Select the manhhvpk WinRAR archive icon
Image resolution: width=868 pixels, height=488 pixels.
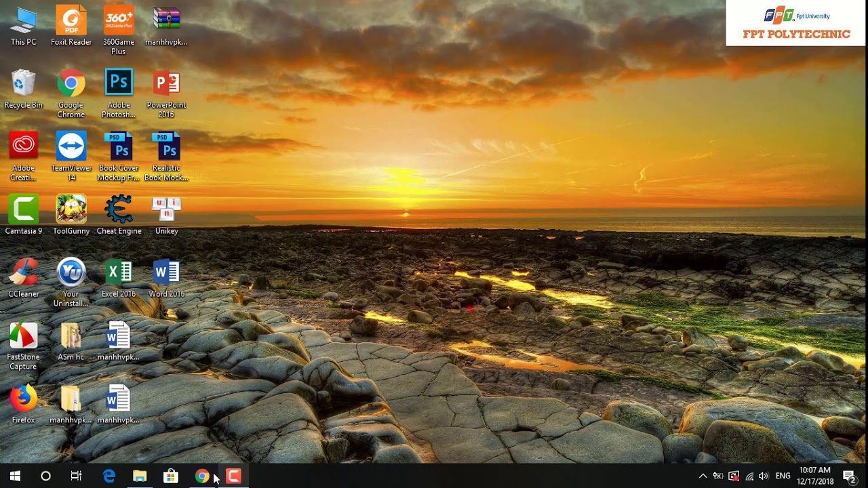coord(166,27)
